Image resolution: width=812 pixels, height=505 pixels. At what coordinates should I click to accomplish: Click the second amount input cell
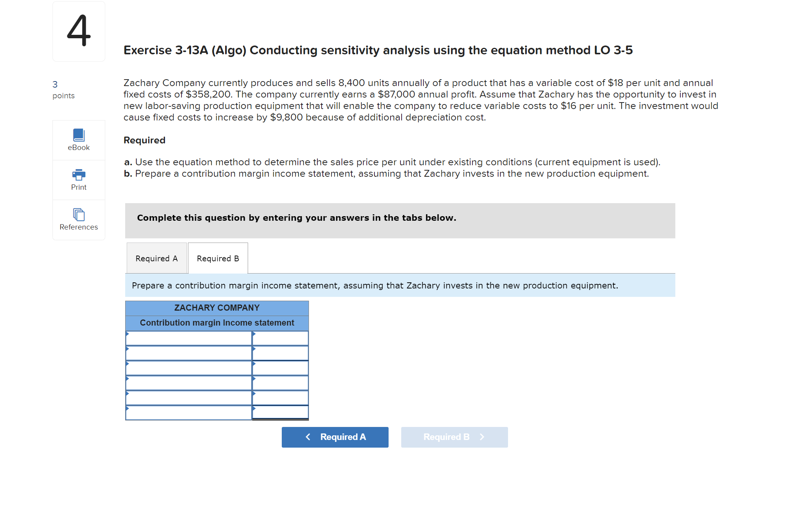point(281,353)
